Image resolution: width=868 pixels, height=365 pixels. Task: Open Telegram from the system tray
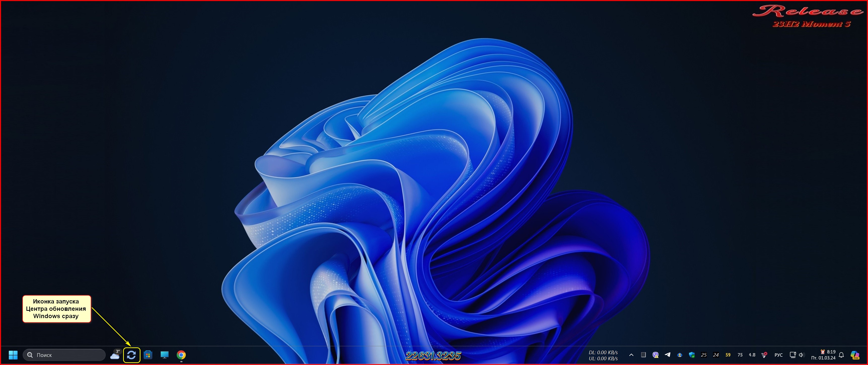pos(668,355)
